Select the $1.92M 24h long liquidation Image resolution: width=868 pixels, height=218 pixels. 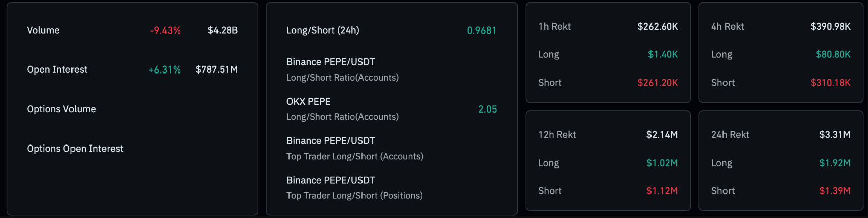click(835, 163)
